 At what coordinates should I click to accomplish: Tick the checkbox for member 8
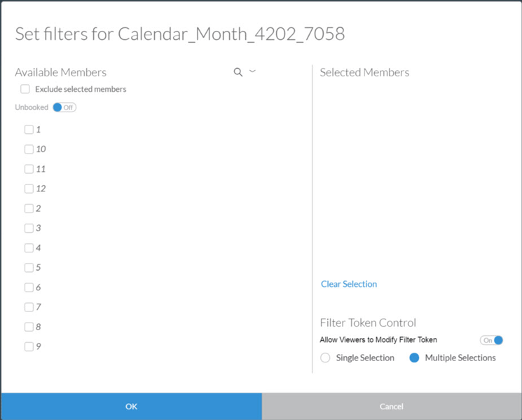pos(29,327)
